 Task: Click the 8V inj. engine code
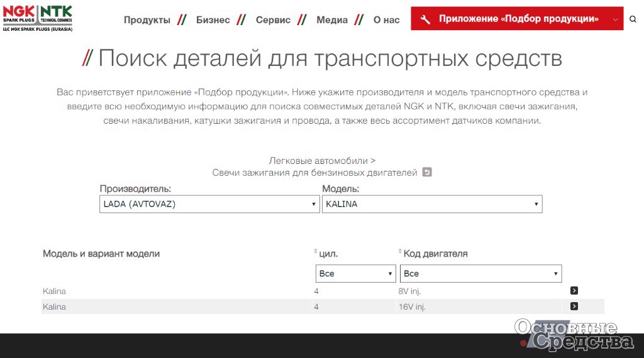point(409,291)
